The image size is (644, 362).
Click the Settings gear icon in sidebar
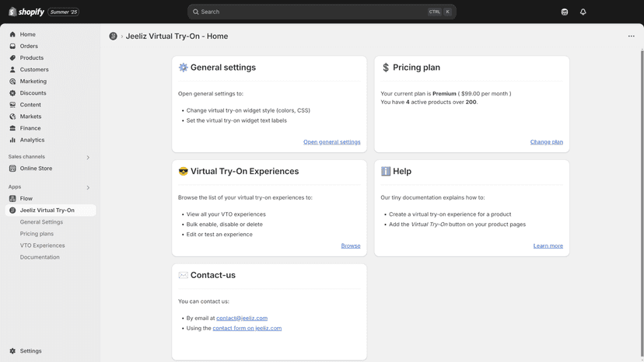click(12, 351)
